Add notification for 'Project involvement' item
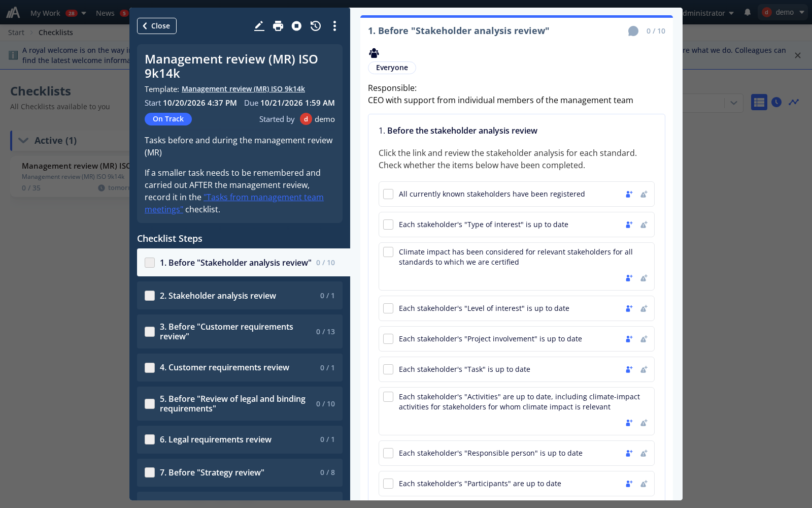 point(644,339)
